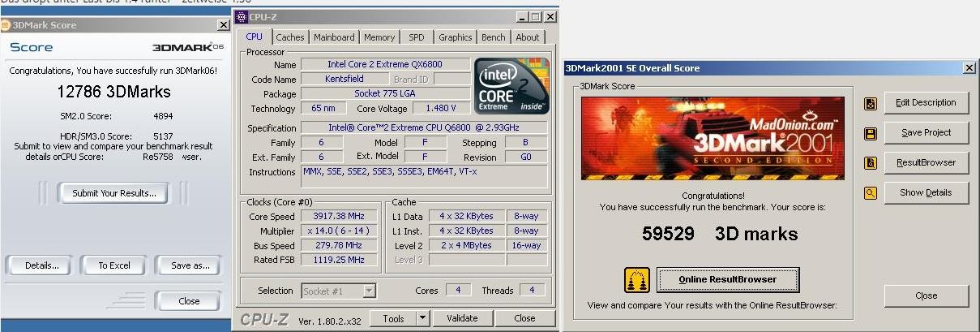
Task: Click the Details... button in 3DMark06
Action: click(x=42, y=265)
